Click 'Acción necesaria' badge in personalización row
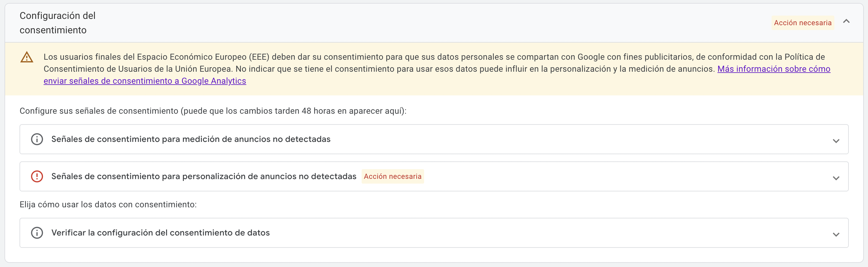Screen dimensions: 868x267 pyautogui.click(x=393, y=176)
